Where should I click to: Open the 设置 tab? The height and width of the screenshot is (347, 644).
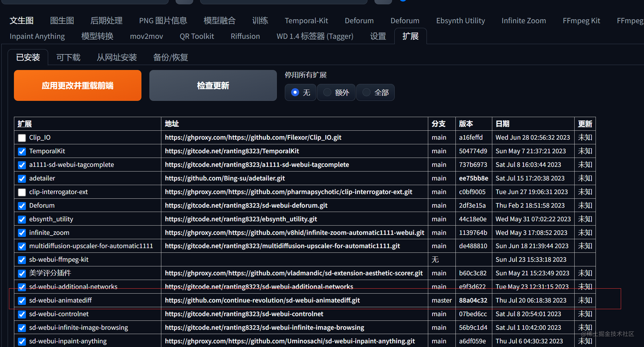pyautogui.click(x=378, y=36)
